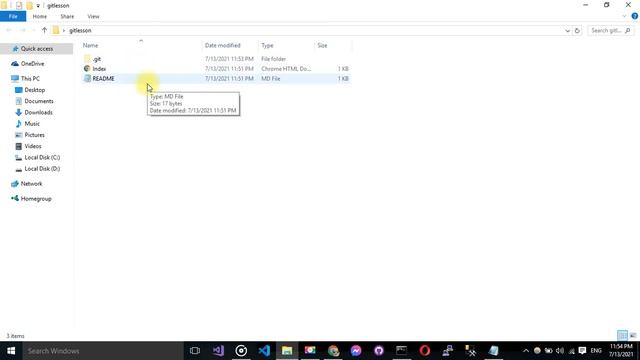This screenshot has height=360, width=640.
Task: Open the Downloads folder in sidebar
Action: (x=38, y=112)
